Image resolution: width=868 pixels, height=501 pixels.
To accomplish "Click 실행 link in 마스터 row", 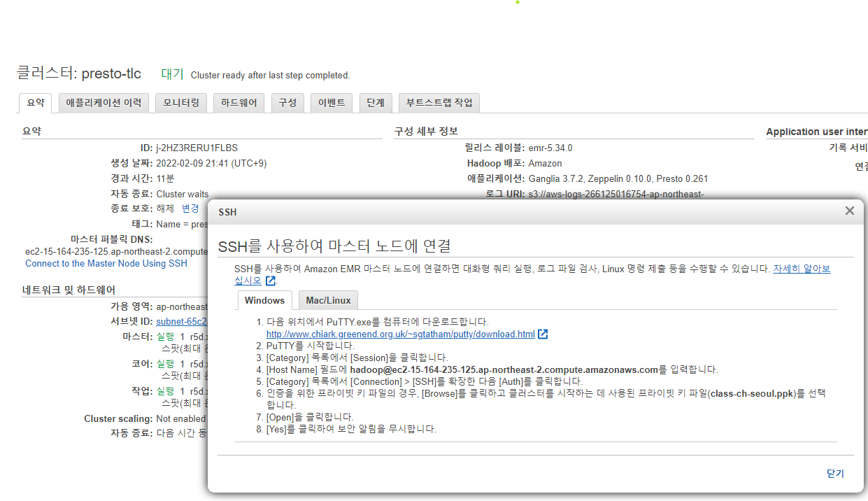I will (165, 337).
